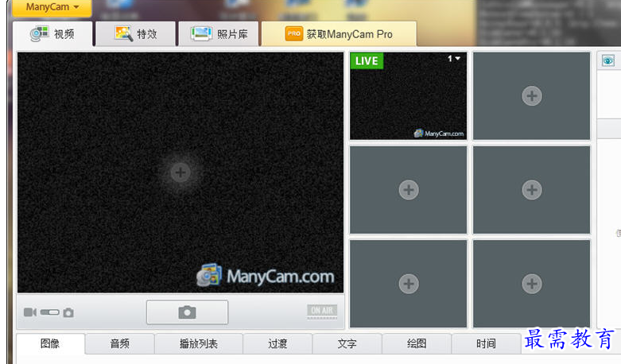This screenshot has height=364, width=621.
Task: Add source in bottom-left empty slot
Action: pos(409,284)
